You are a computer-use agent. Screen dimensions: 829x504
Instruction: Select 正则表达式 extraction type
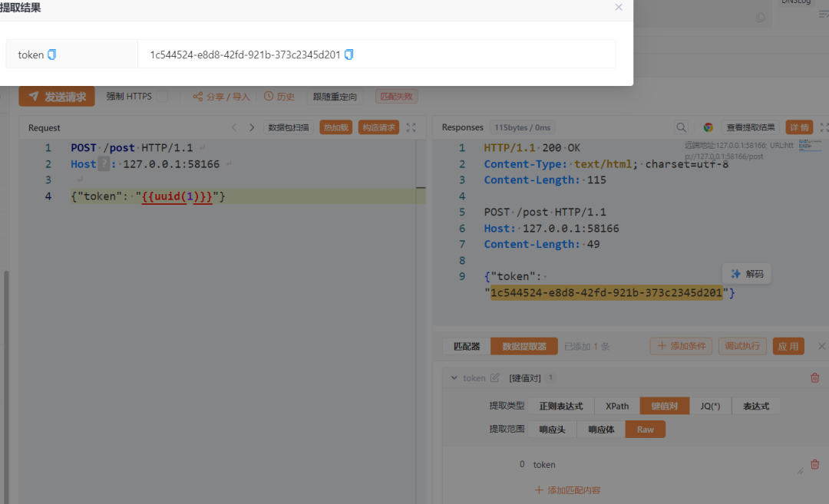pos(560,406)
